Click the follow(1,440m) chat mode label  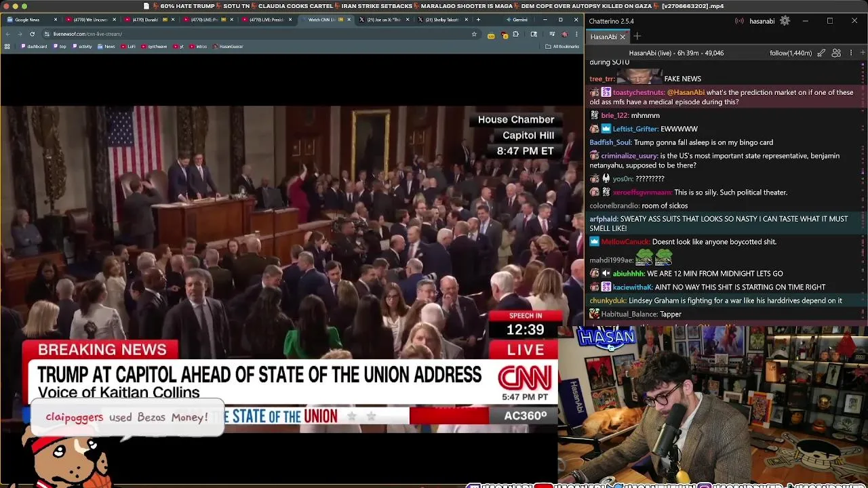coord(791,53)
